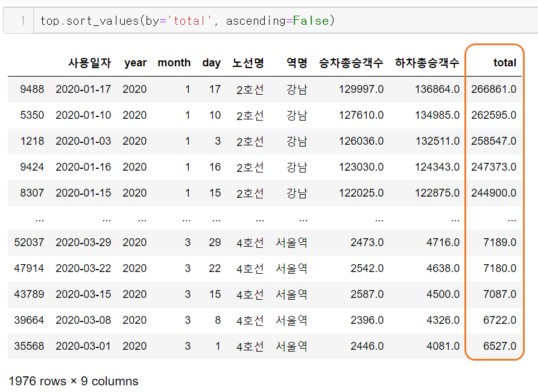Click date cell 2020-03-22
The height and width of the screenshot is (392, 538).
(83, 268)
